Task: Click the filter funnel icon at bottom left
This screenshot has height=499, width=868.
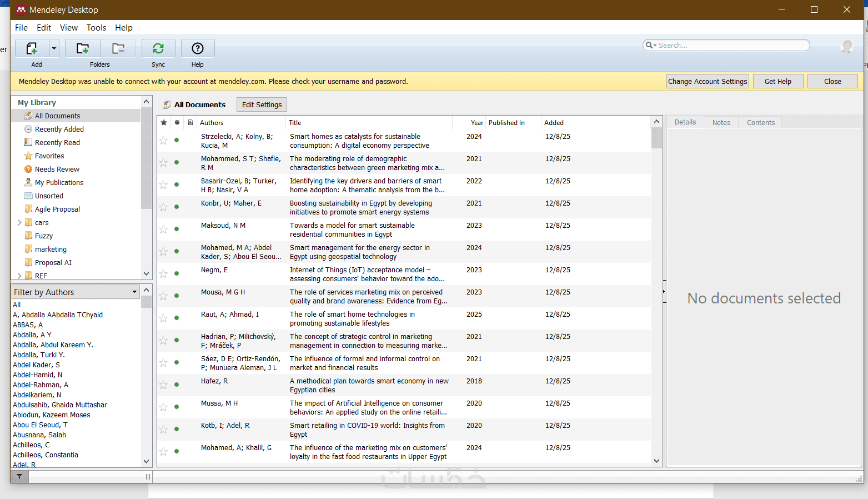Action: [x=19, y=476]
